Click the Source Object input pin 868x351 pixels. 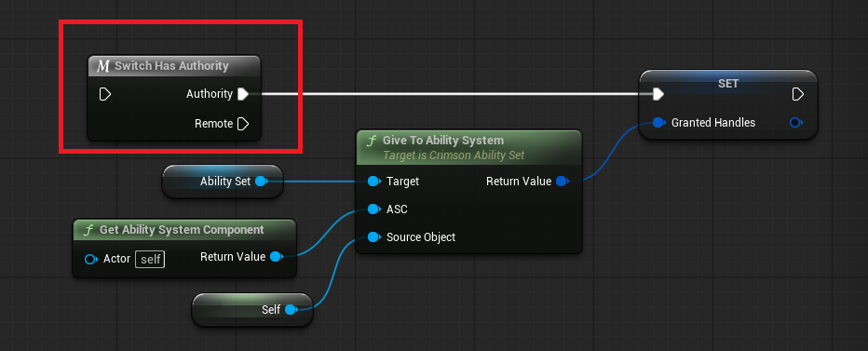[374, 237]
